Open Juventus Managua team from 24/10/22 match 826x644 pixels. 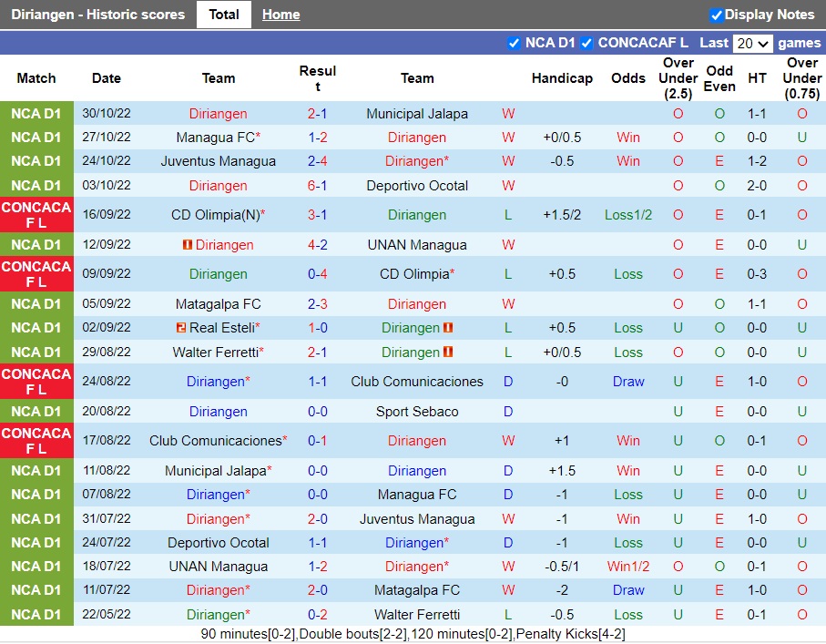click(x=218, y=161)
